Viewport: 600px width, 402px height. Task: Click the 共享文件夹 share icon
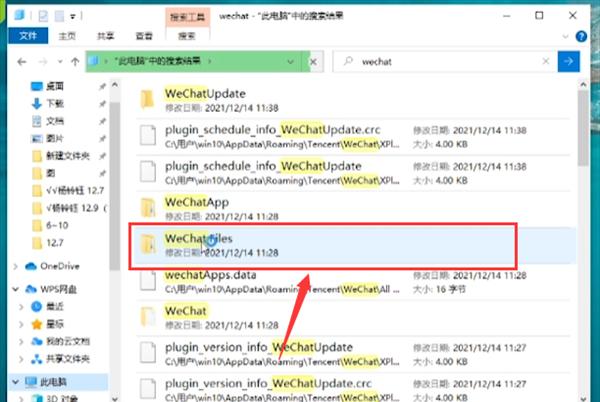pyautogui.click(x=36, y=359)
